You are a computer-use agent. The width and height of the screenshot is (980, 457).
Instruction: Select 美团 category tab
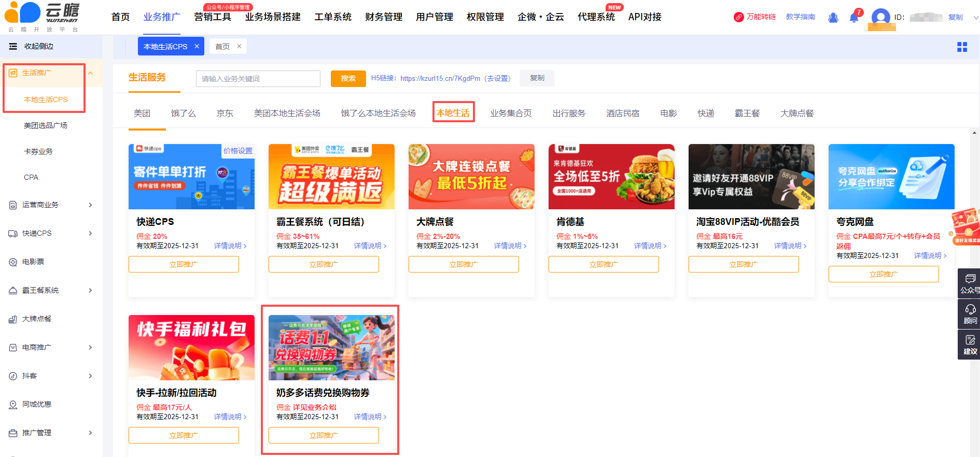pos(142,113)
